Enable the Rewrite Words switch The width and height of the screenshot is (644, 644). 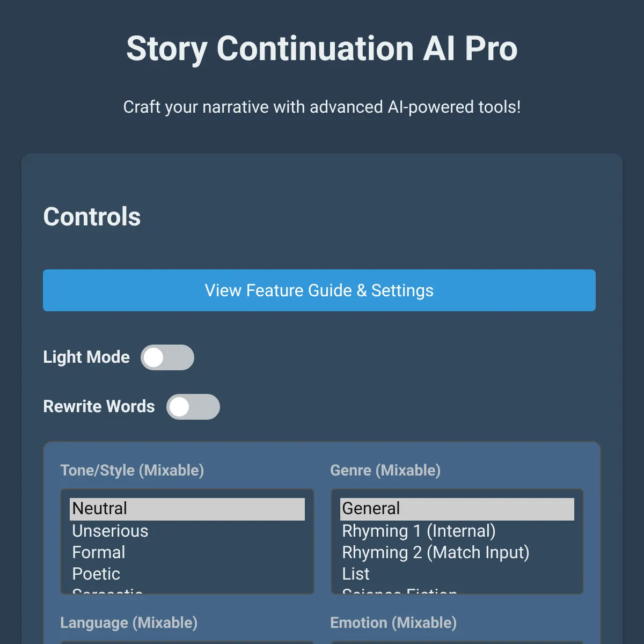click(193, 407)
